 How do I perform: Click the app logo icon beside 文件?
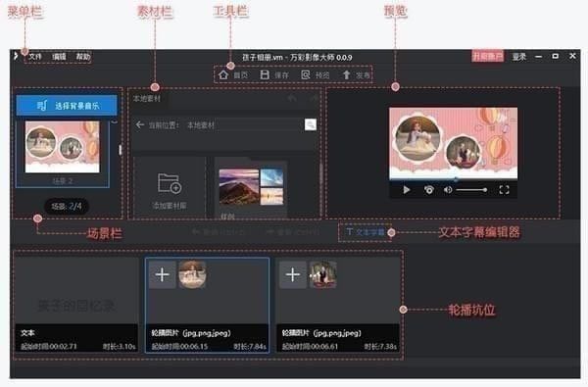[x=16, y=56]
